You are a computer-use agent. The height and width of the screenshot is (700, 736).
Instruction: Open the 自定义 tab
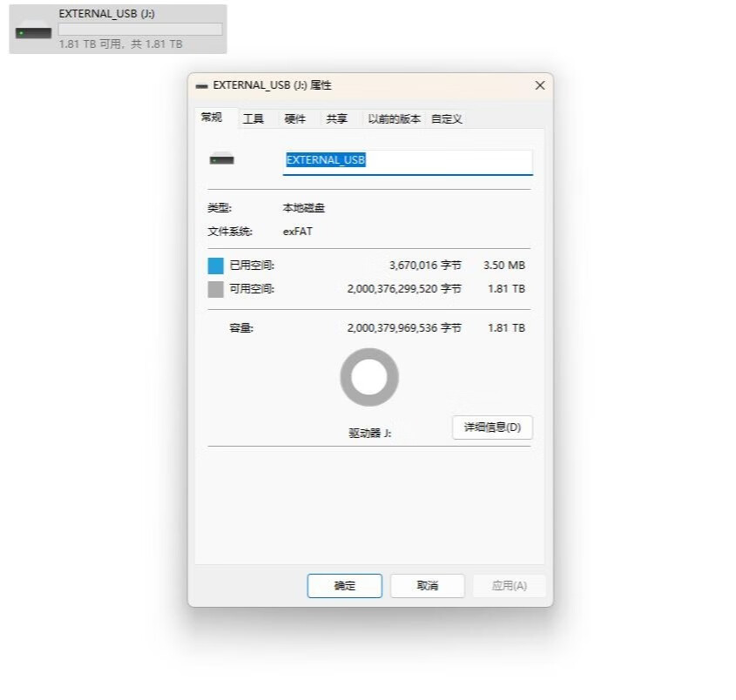pyautogui.click(x=446, y=118)
